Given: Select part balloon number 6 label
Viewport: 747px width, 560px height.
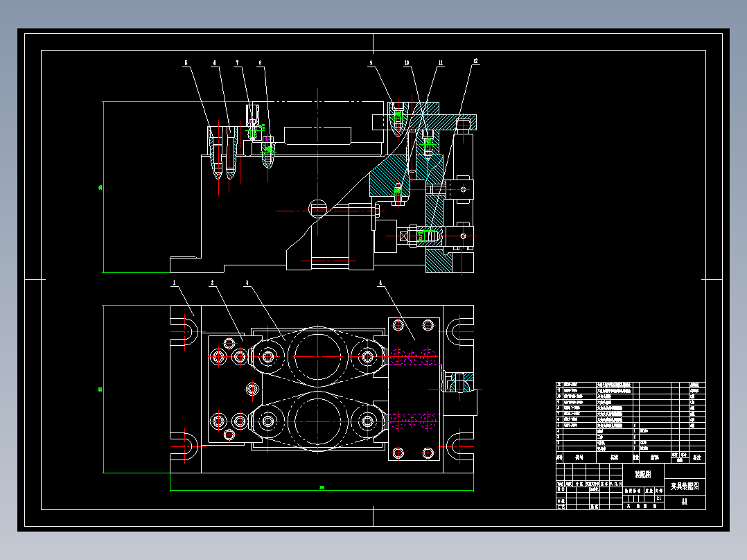Looking at the screenshot, I should point(214,63).
